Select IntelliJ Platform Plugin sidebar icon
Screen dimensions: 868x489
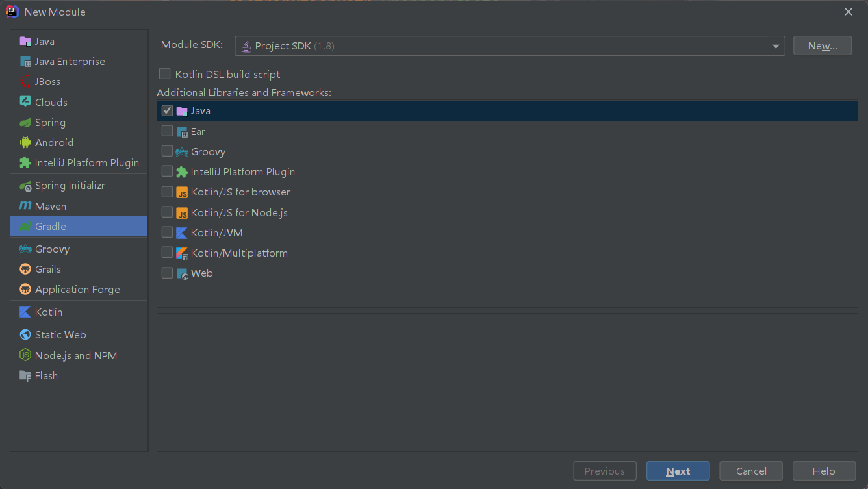tap(25, 162)
